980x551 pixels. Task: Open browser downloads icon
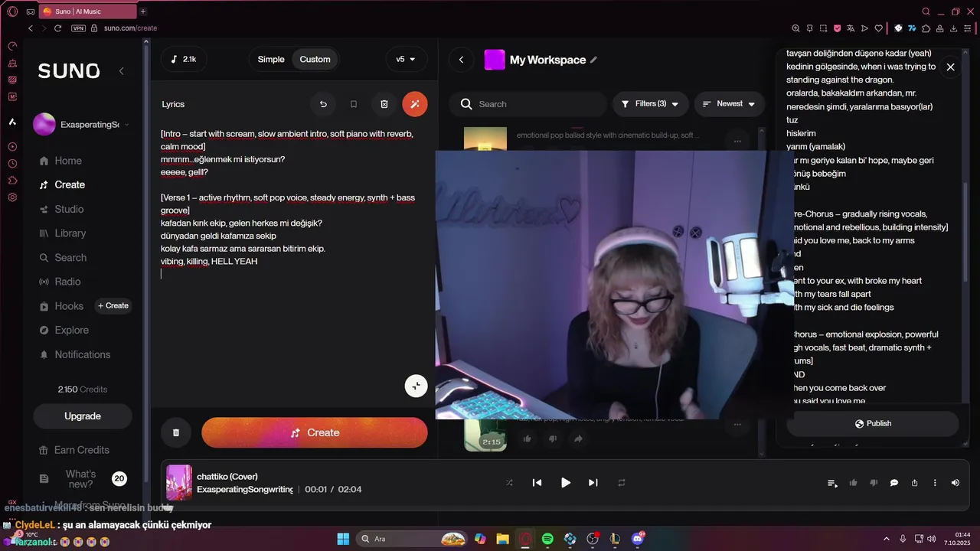tap(954, 28)
